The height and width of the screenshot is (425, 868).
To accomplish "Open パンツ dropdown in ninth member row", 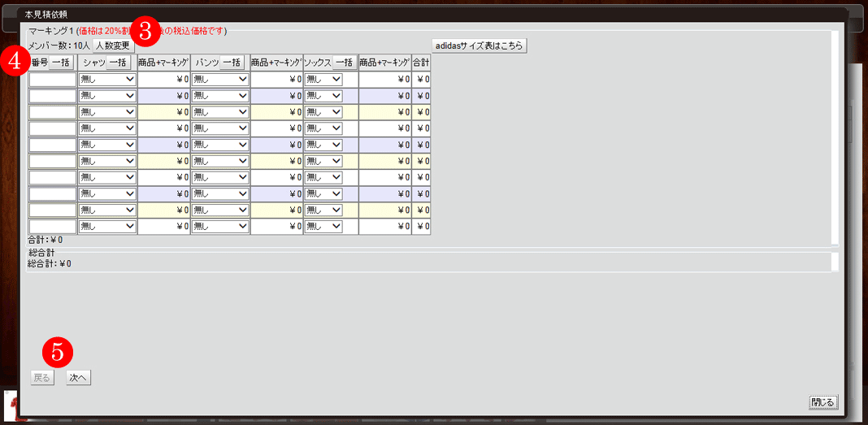I will pyautogui.click(x=220, y=210).
